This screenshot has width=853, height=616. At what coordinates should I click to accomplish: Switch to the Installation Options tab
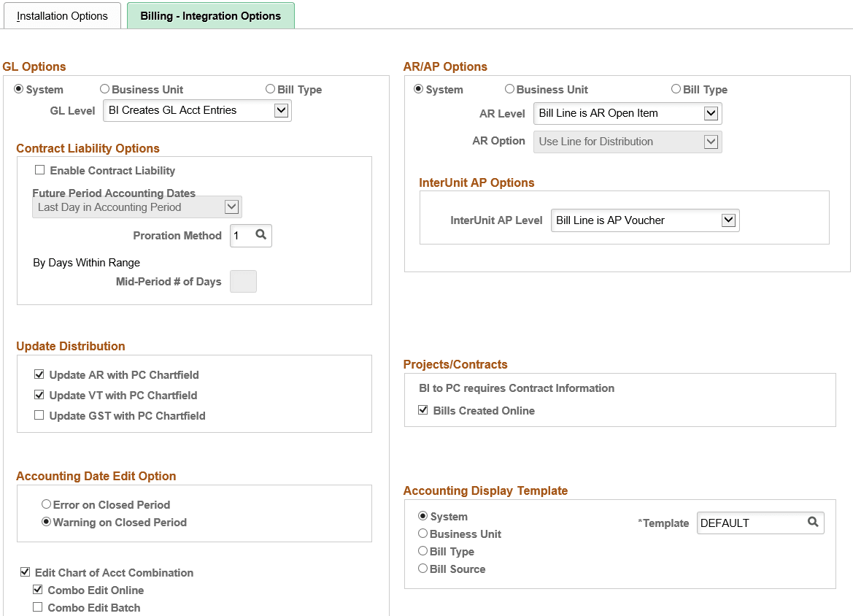point(62,15)
